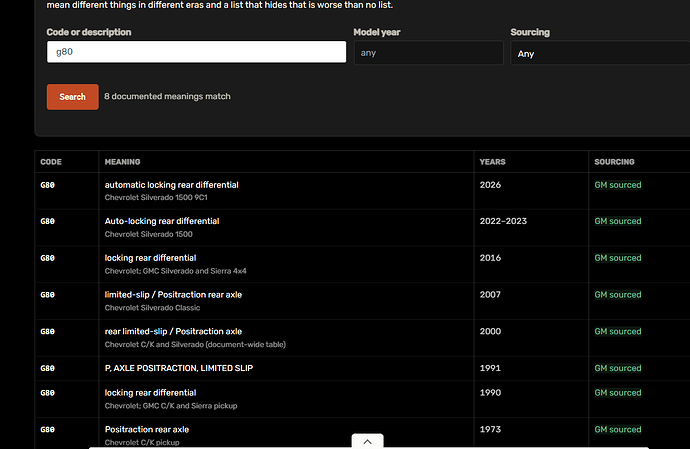Image resolution: width=690 pixels, height=449 pixels.
Task: Open the Sourcing dropdown
Action: [600, 53]
